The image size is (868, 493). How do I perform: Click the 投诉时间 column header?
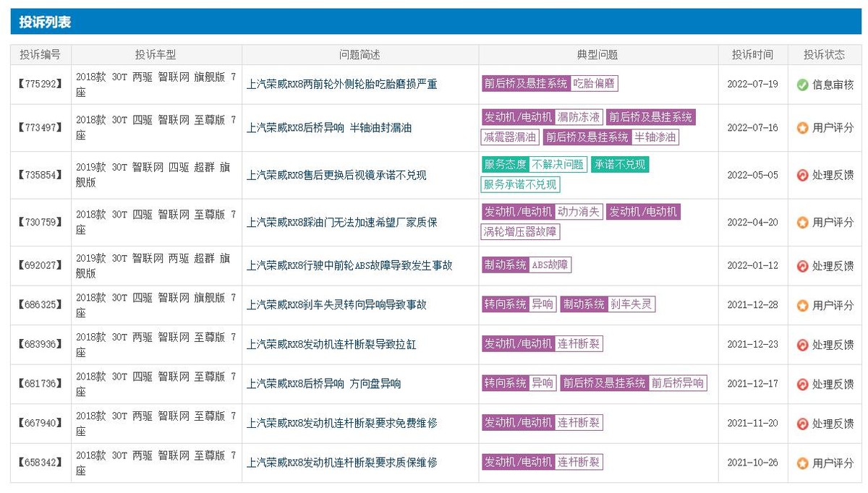click(x=753, y=55)
